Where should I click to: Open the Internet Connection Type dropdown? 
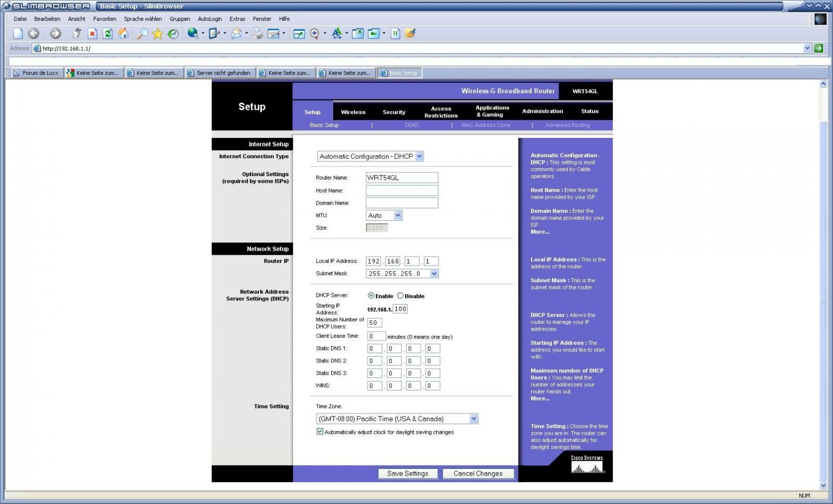pos(371,156)
